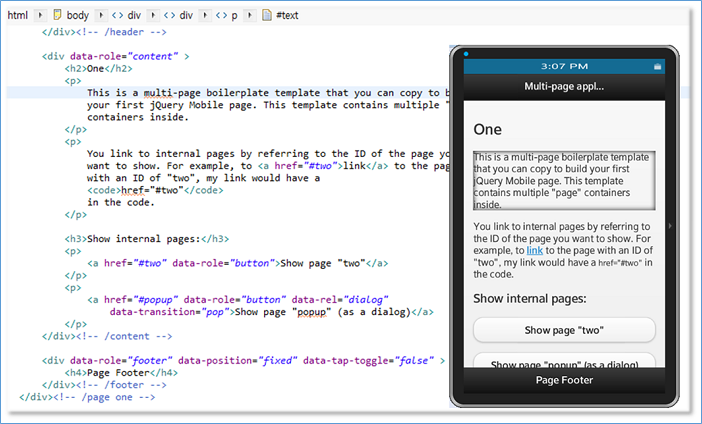Screen dimensions: 702x424
Task: Click the battery icon in phone status bar
Action: click(x=657, y=66)
